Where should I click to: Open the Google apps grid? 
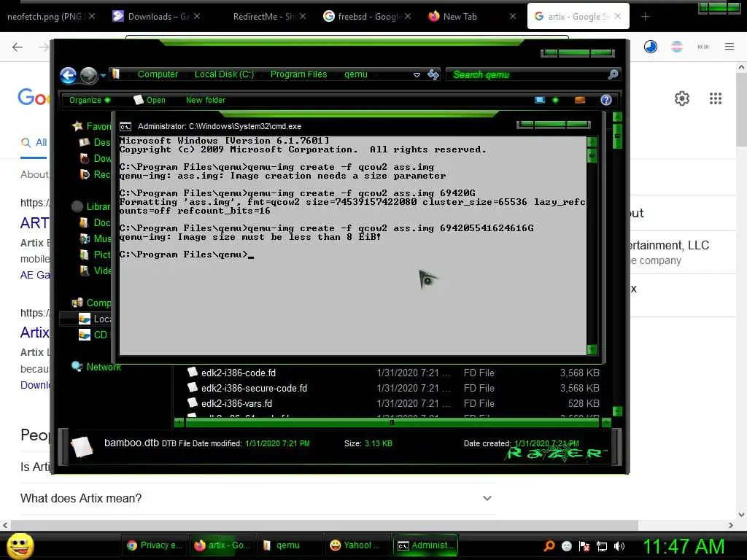[715, 98]
